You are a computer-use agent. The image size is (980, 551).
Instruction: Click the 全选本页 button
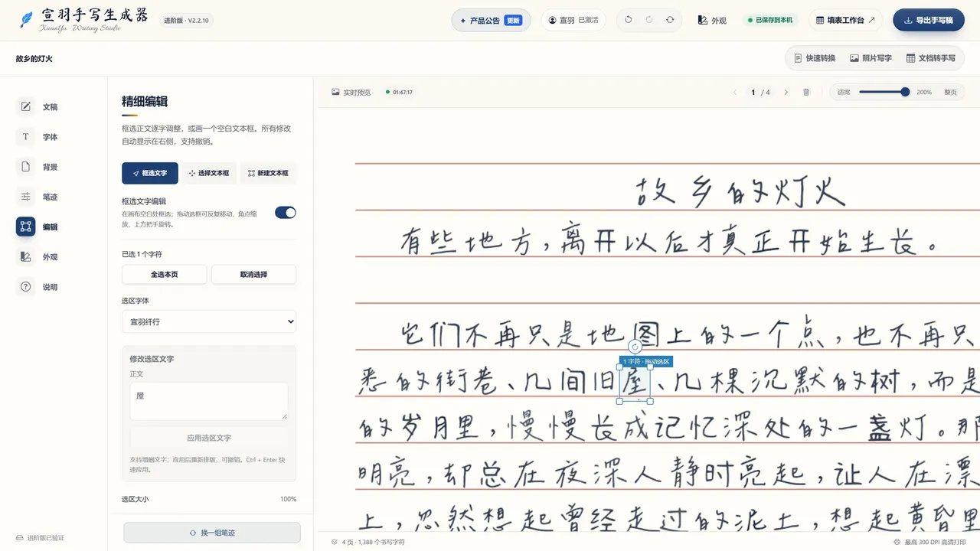coord(165,275)
